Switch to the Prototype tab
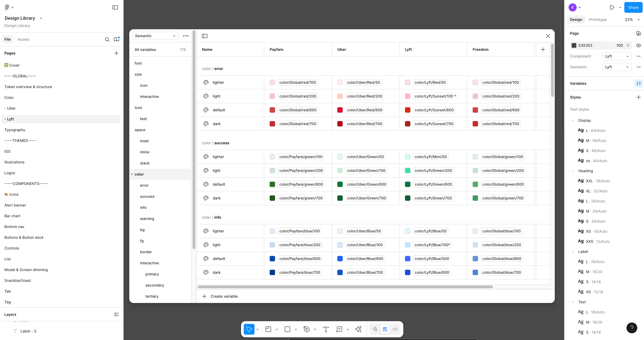644x340 pixels. [598, 20]
